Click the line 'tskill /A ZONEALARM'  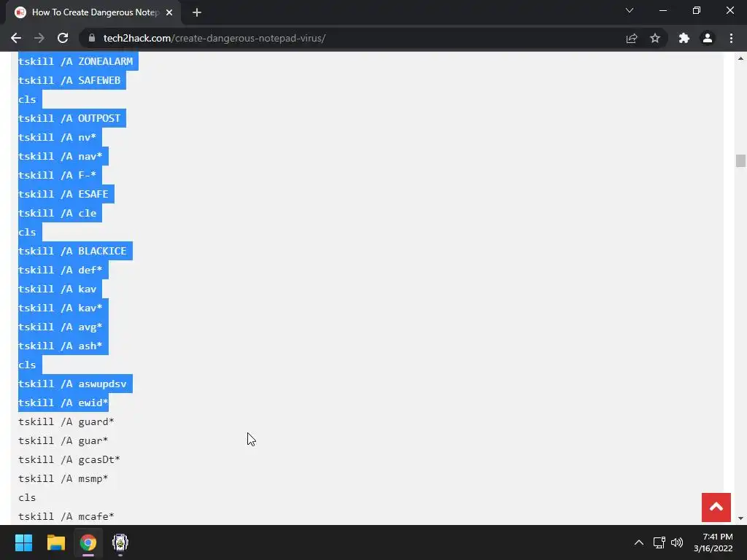point(75,61)
